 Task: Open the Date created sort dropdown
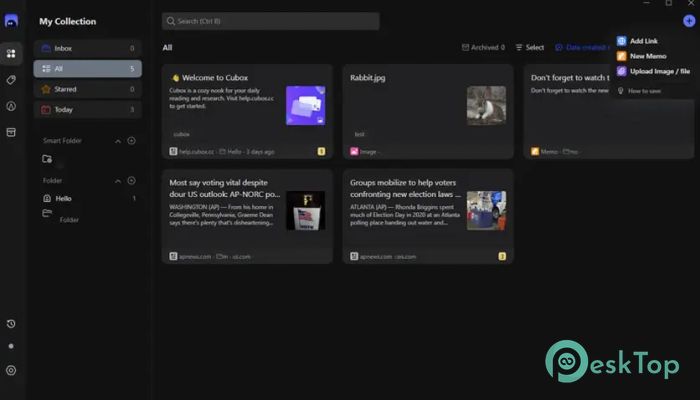(x=583, y=47)
